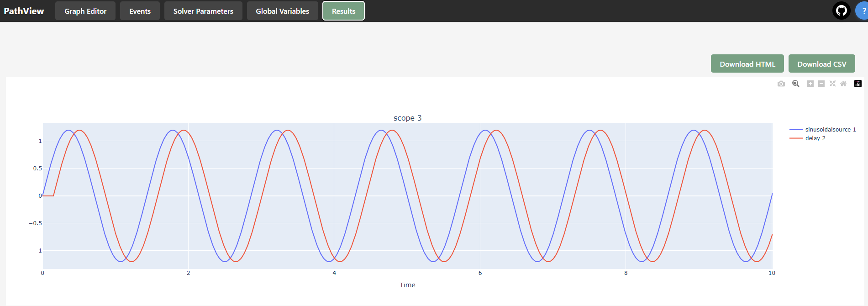Image resolution: width=868 pixels, height=306 pixels.
Task: Open the Events tab
Action: click(140, 11)
